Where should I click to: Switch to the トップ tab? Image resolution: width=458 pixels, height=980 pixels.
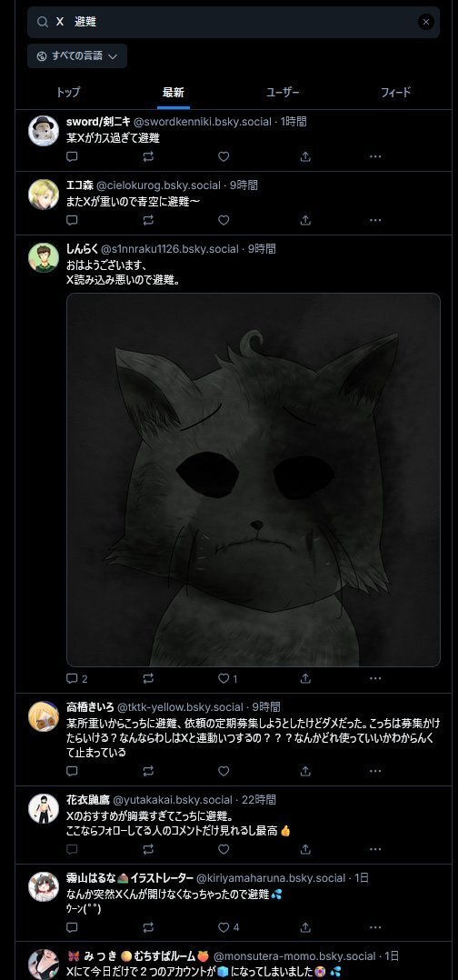68,93
